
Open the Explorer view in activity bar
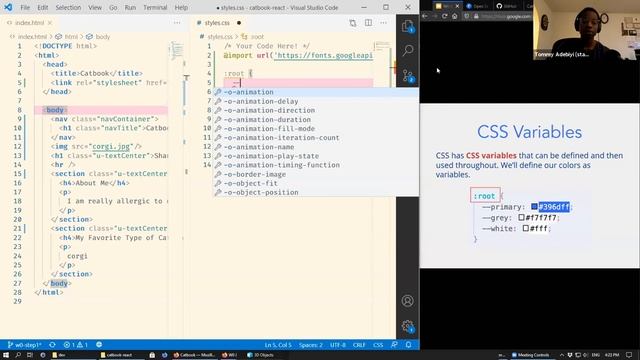pos(407,27)
